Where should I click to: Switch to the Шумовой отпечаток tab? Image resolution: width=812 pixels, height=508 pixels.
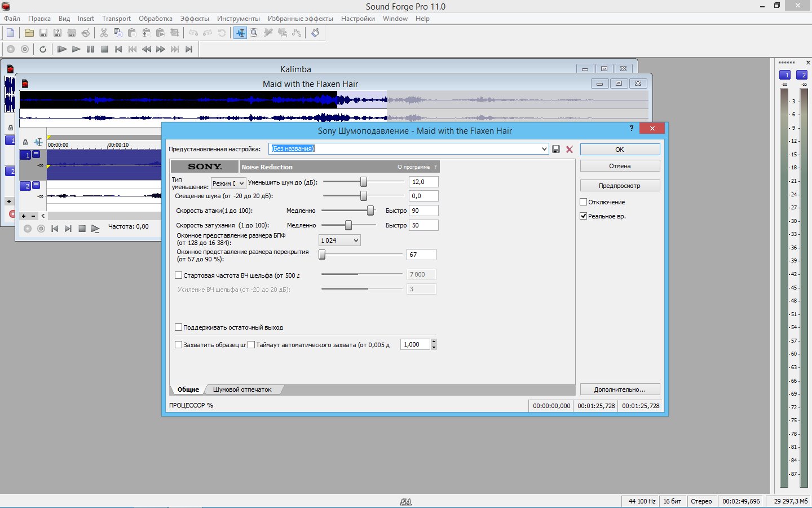point(242,389)
